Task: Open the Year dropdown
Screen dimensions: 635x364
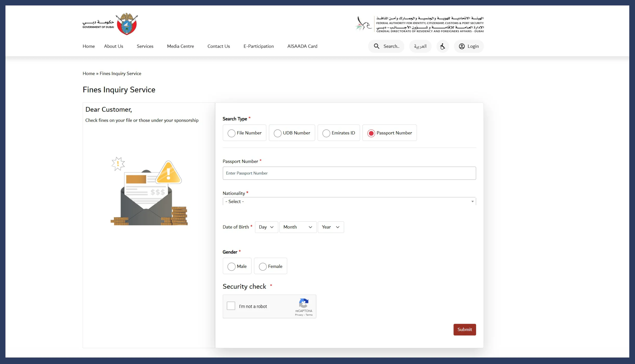Action: (331, 227)
